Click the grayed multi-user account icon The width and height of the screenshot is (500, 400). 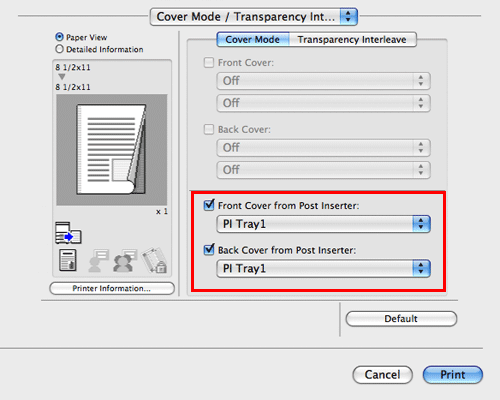(x=124, y=260)
